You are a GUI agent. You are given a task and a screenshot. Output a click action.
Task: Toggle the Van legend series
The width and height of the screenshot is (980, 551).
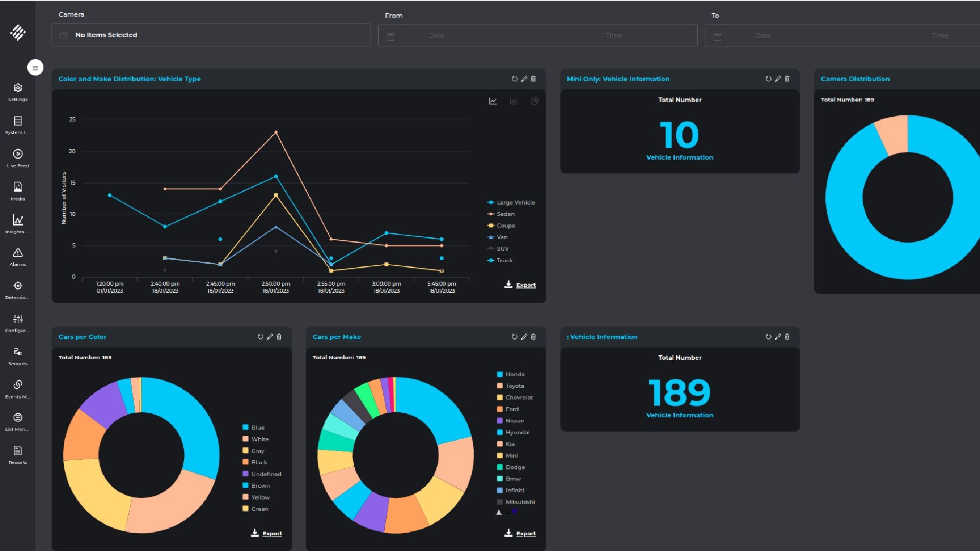tap(498, 237)
